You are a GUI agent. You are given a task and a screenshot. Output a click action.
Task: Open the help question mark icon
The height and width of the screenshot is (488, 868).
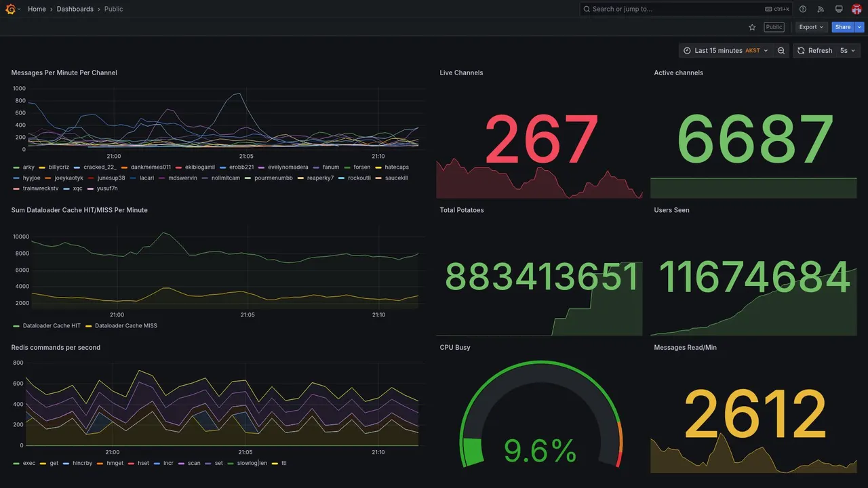[803, 9]
